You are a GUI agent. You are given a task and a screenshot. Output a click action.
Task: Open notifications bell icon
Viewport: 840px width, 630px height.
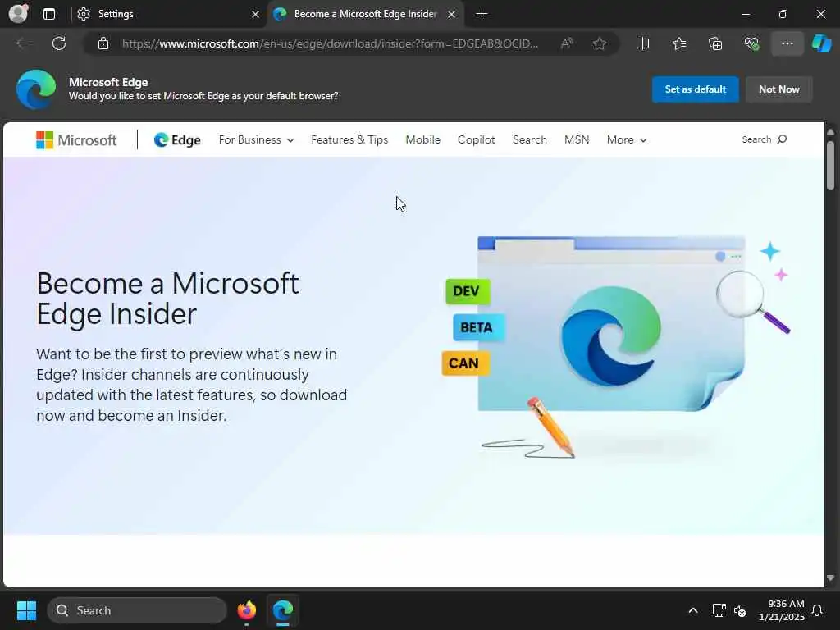point(818,610)
